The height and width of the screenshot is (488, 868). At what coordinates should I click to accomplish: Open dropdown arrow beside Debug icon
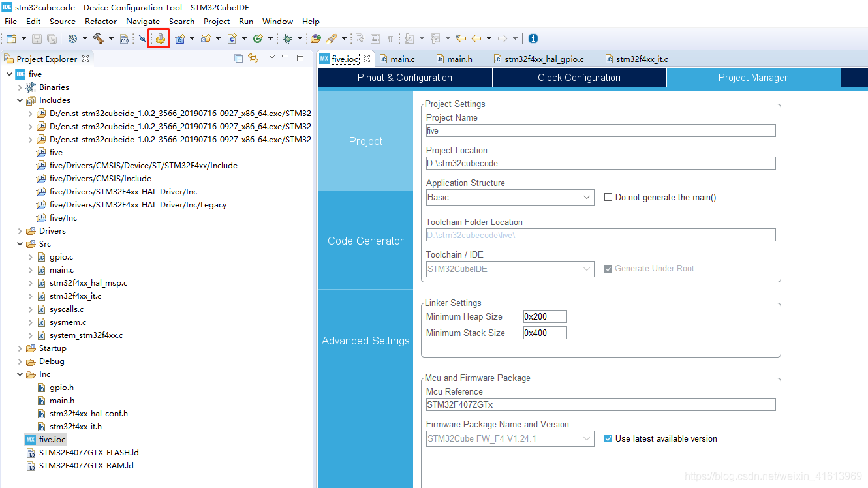300,38
